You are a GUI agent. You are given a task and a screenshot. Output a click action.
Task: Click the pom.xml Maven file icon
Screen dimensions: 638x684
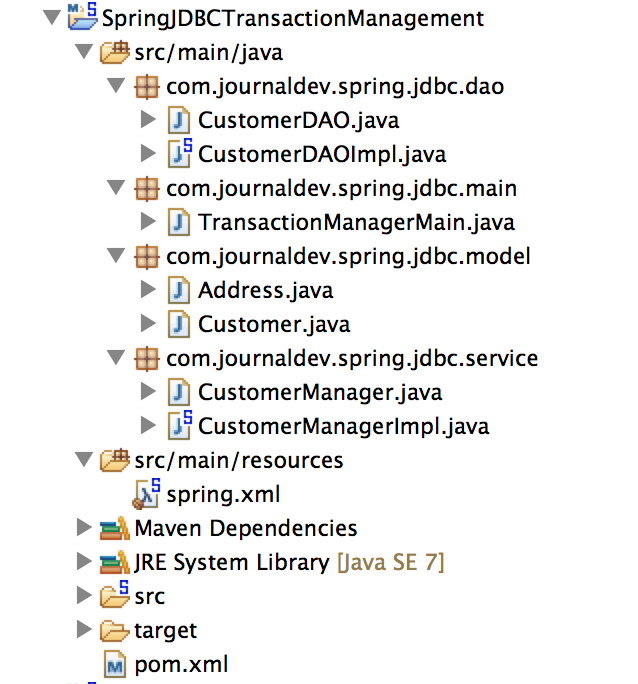[115, 664]
